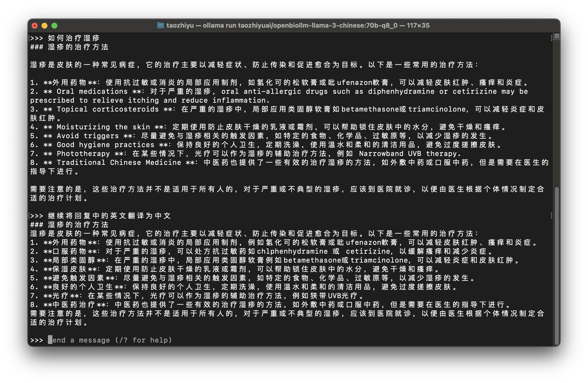Click the vertical scrollbar thumb
This screenshot has width=588, height=383.
(557, 265)
